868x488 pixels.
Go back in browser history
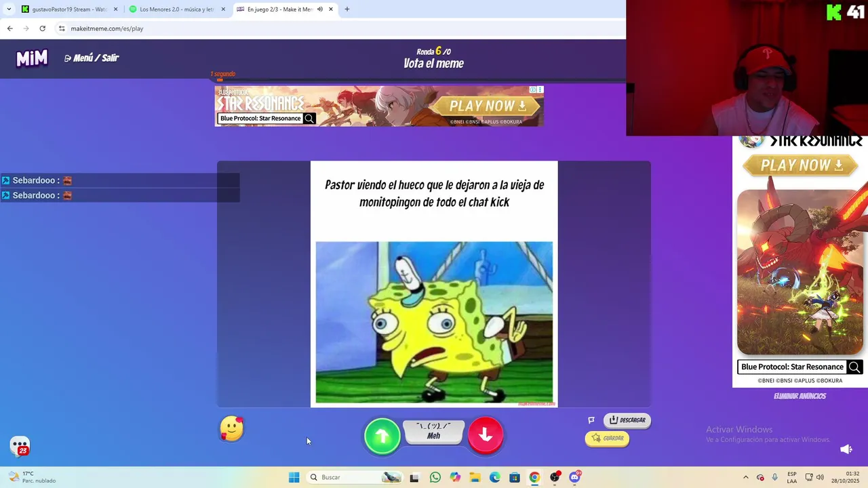pos(9,28)
